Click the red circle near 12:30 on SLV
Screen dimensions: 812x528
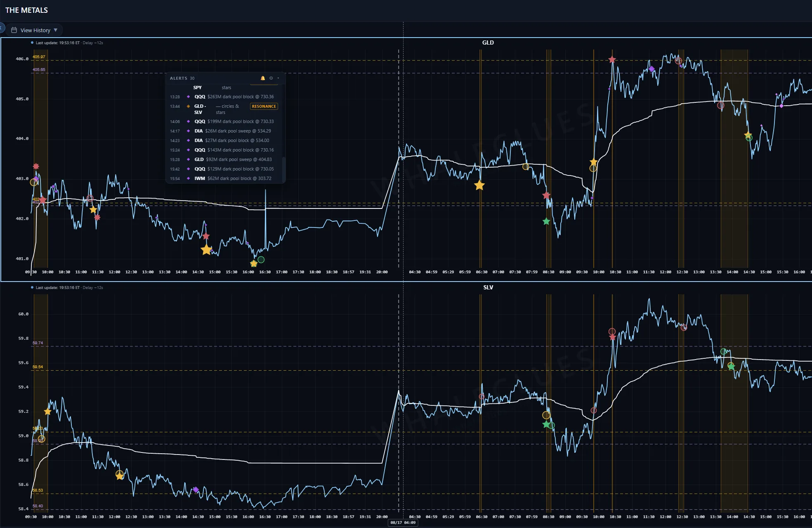[684, 328]
